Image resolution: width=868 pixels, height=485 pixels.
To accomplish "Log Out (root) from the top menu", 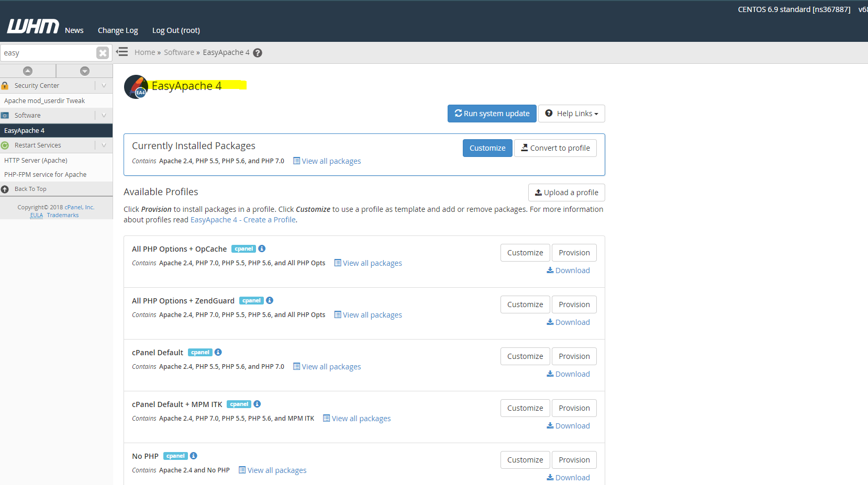I will [x=176, y=30].
